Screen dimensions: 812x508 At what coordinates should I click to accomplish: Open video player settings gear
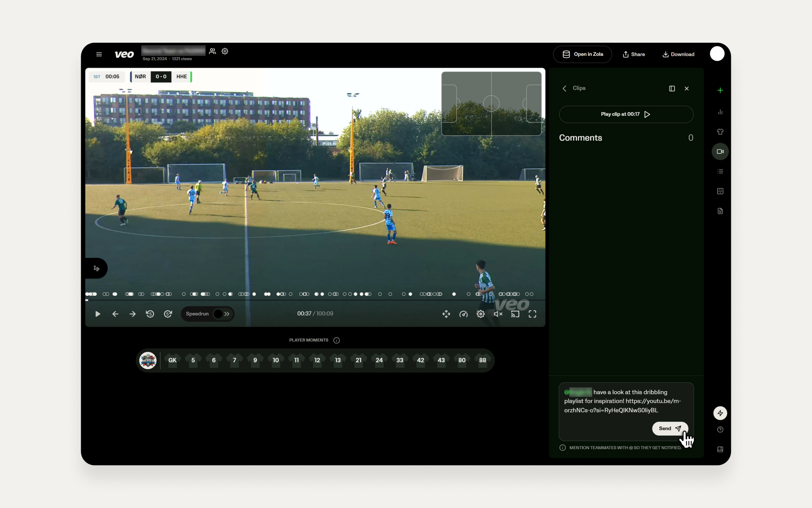(x=481, y=314)
